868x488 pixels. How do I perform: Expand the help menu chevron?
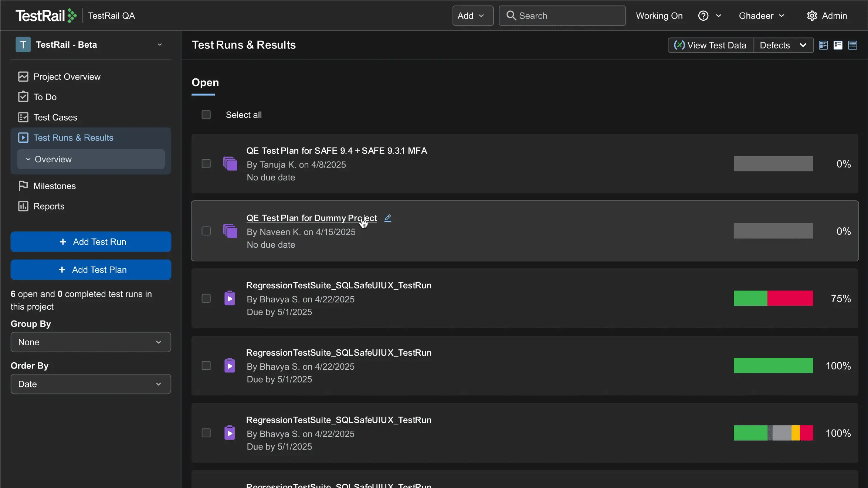point(719,16)
